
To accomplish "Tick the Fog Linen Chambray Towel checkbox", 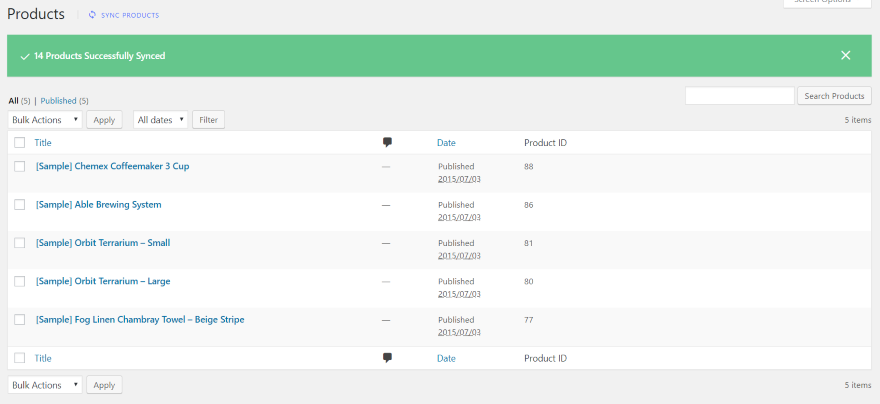I will 20,319.
